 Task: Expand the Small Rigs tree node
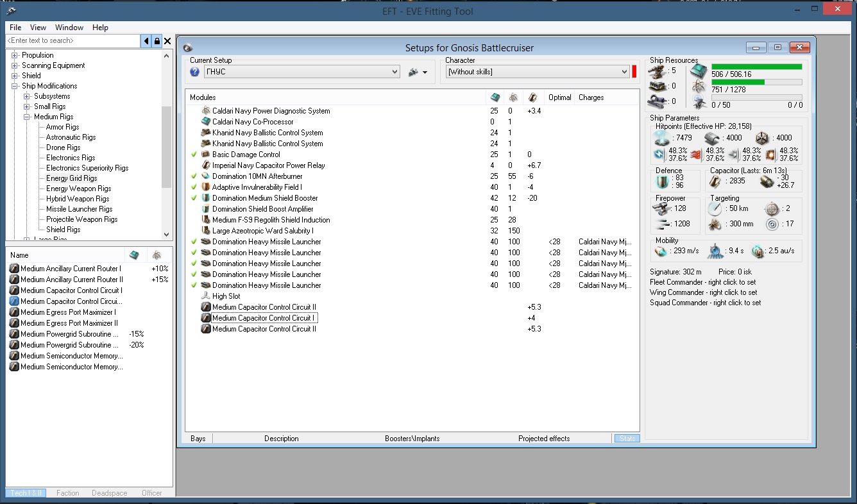[27, 106]
